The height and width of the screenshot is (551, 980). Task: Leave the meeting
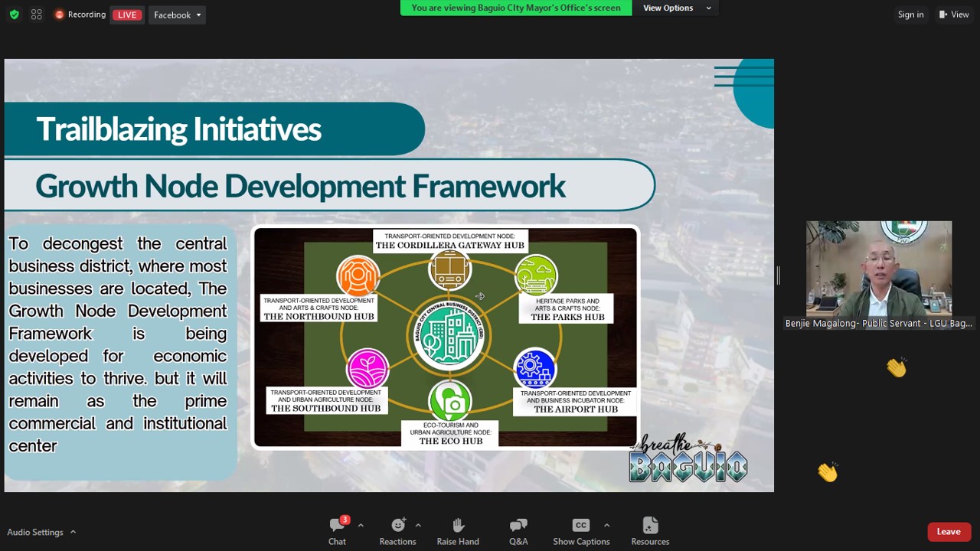tap(949, 532)
